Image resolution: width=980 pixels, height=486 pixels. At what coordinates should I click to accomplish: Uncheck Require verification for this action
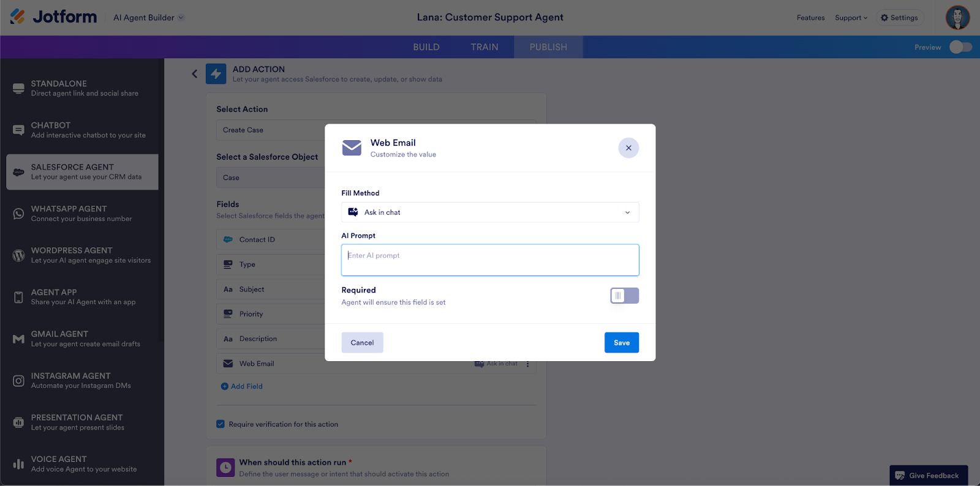tap(221, 424)
